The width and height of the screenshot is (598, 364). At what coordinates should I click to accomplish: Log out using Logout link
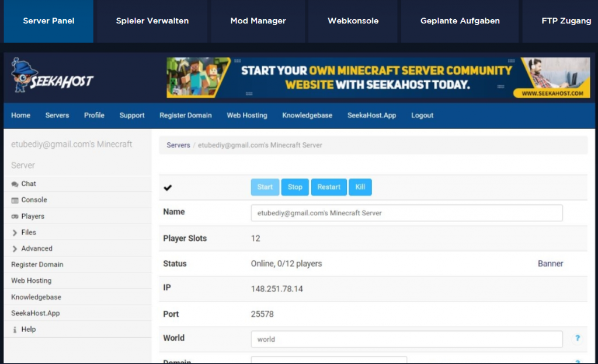pyautogui.click(x=422, y=116)
